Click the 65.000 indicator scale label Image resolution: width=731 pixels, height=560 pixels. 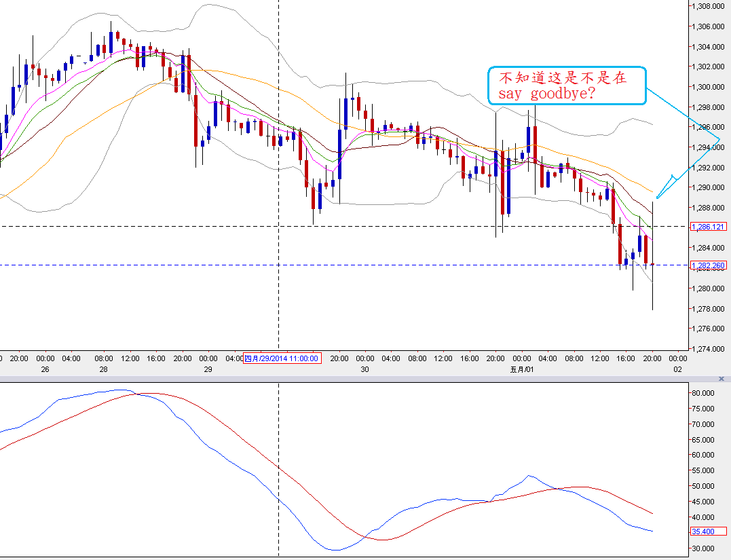tap(702, 440)
